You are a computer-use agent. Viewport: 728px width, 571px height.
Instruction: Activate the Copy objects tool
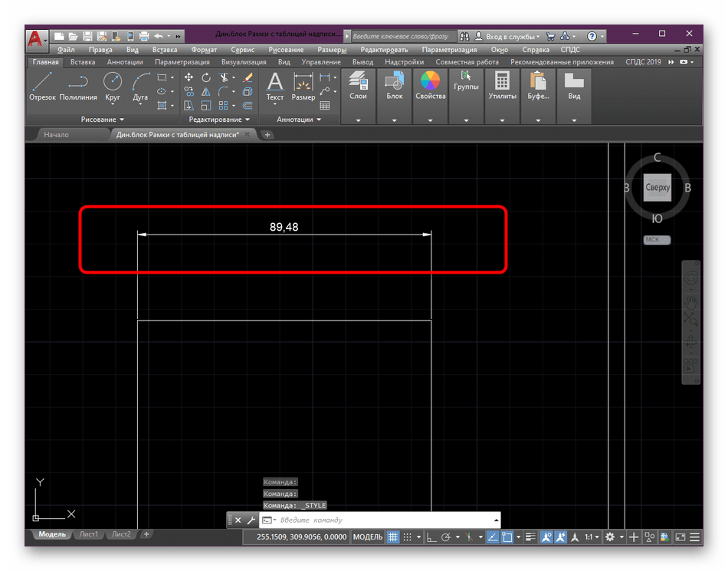click(189, 91)
